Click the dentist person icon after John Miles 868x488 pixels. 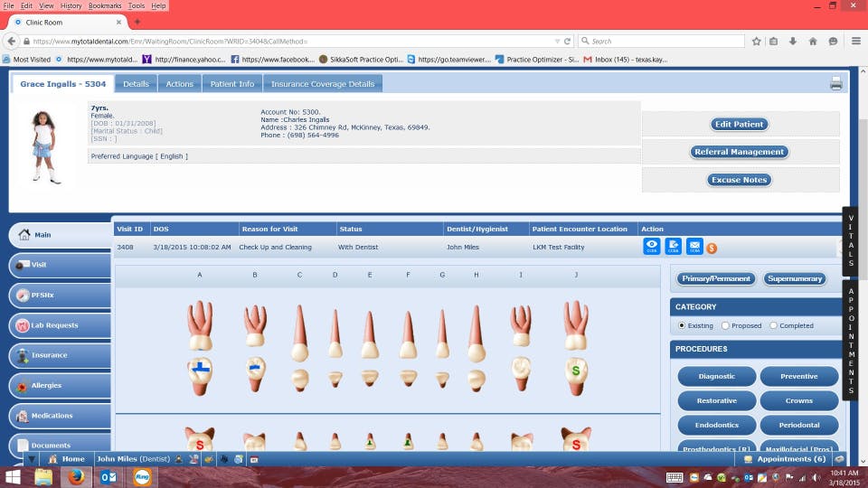pyautogui.click(x=179, y=459)
